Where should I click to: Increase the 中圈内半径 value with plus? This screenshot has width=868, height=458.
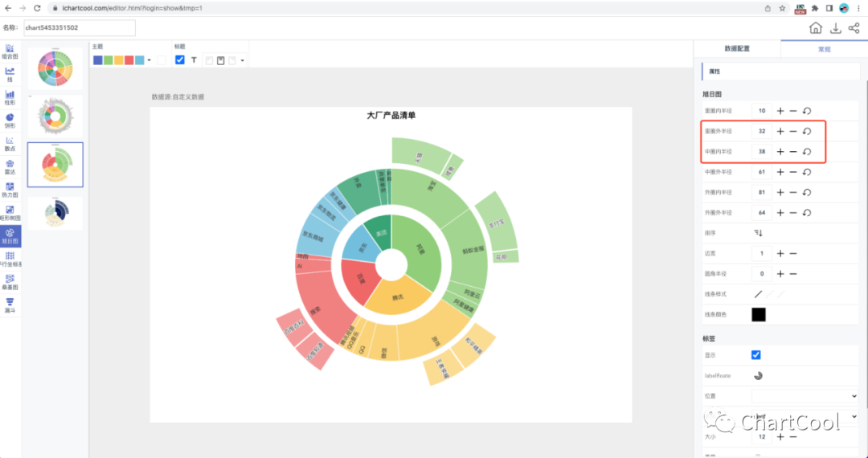click(780, 152)
